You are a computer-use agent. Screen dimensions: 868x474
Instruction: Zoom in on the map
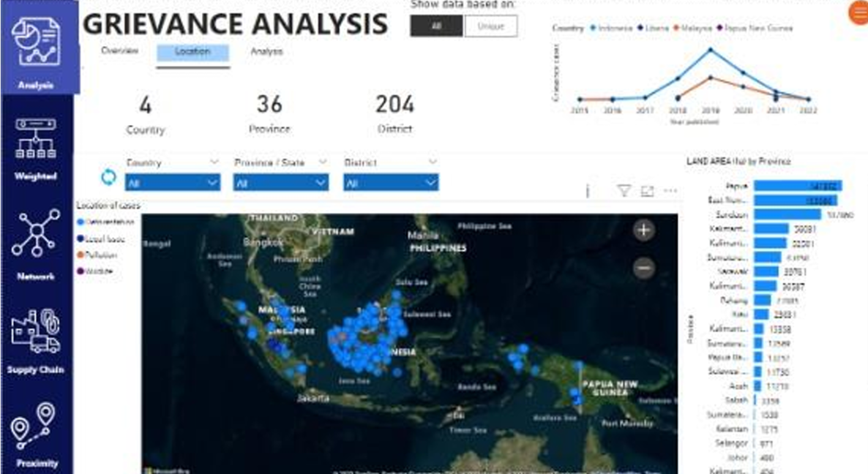pyautogui.click(x=644, y=230)
